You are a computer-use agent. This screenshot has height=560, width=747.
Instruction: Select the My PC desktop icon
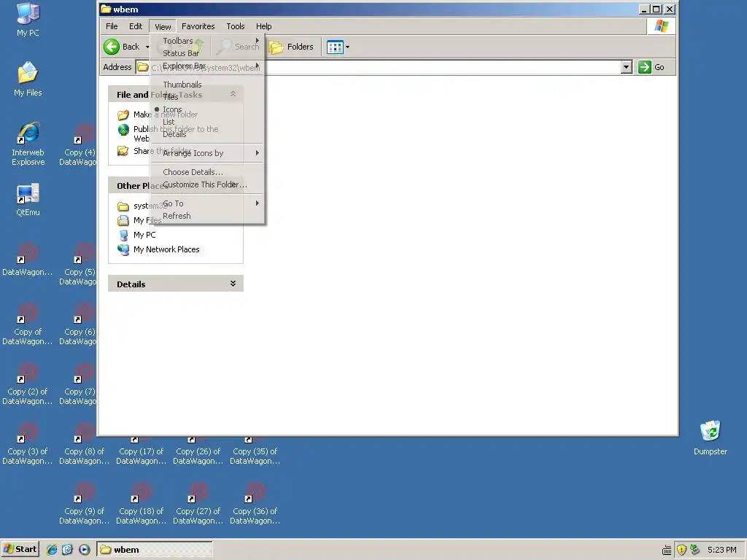[28, 13]
